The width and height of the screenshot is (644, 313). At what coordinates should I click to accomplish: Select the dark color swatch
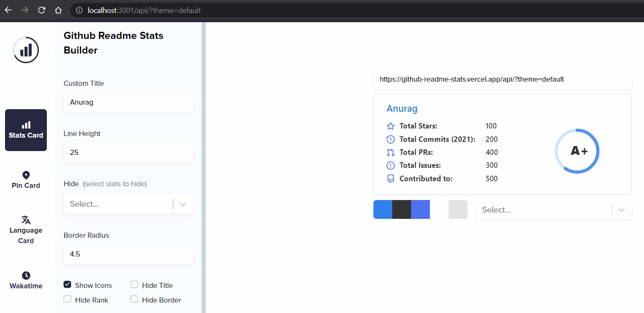click(401, 209)
